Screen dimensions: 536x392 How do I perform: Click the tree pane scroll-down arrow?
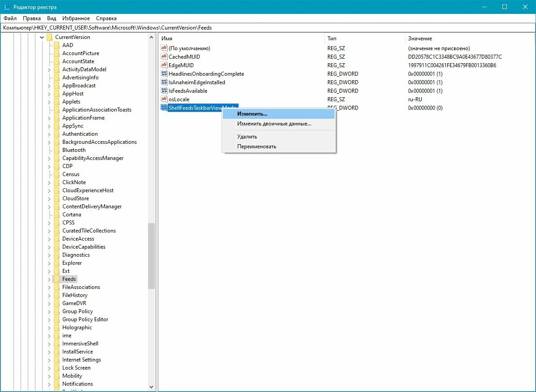(152, 387)
